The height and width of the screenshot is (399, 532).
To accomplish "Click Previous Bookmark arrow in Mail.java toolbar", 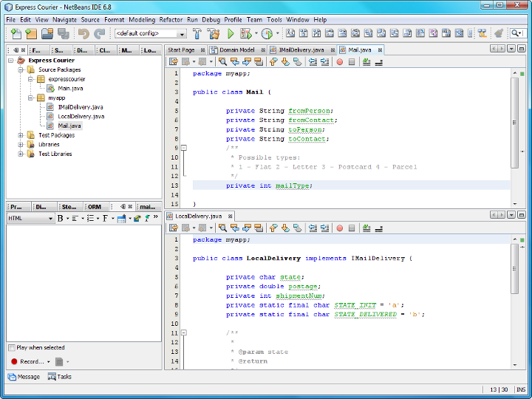I will coord(273,62).
